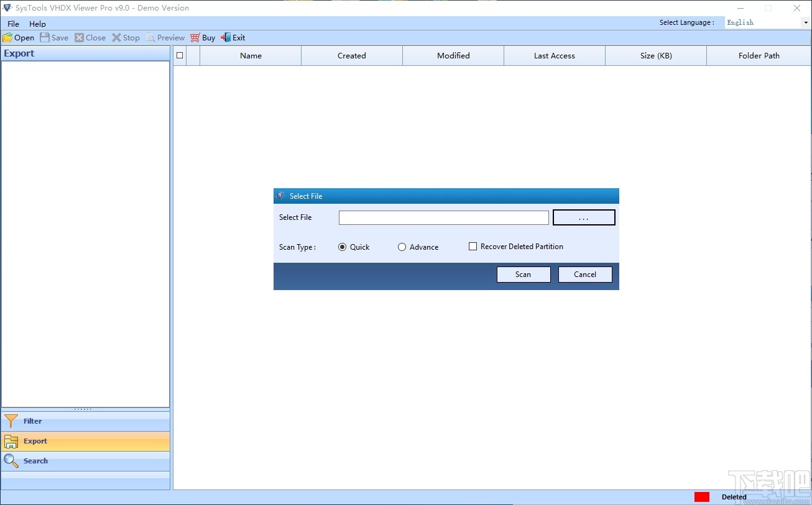Click the Save toolbar icon
This screenshot has width=812, height=505.
44,37
